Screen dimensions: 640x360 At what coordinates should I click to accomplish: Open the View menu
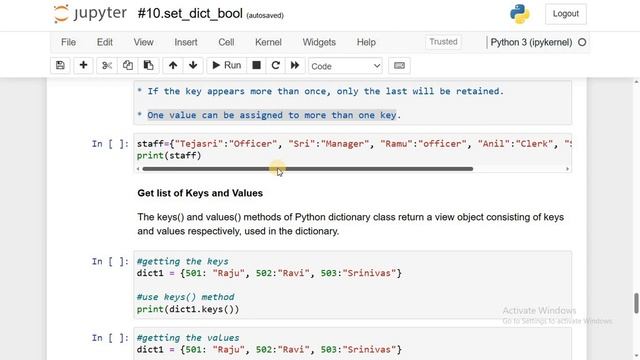point(143,42)
